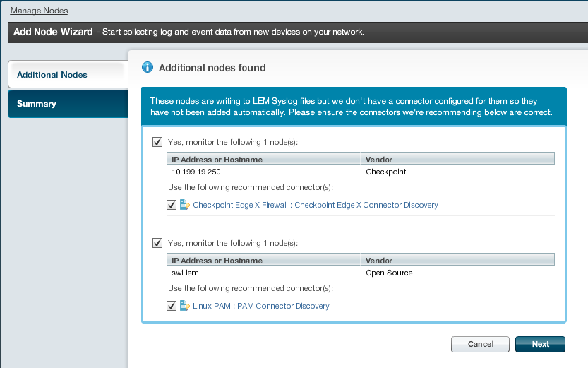The image size is (588, 368).
Task: Toggle the Checkpoint Edge X Firewall connector checkbox
Action: [x=172, y=205]
